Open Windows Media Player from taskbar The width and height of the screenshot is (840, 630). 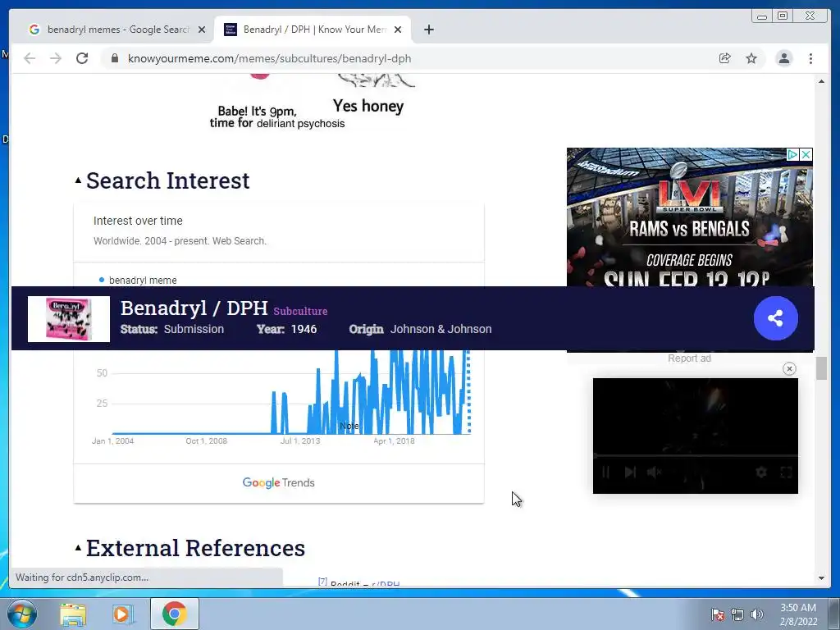point(122,614)
